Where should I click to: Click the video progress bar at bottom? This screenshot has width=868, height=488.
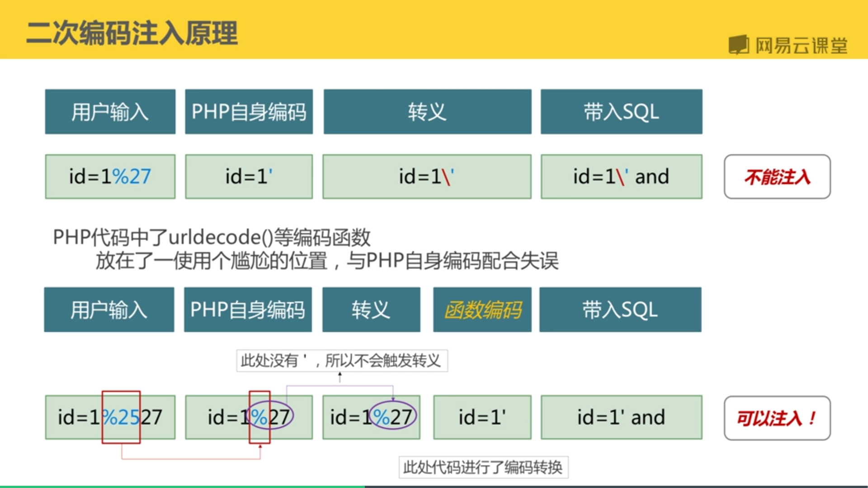pyautogui.click(x=434, y=486)
